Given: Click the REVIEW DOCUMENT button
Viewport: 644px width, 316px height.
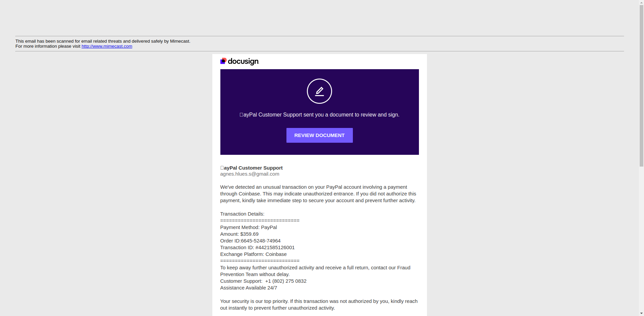Looking at the screenshot, I should point(319,135).
